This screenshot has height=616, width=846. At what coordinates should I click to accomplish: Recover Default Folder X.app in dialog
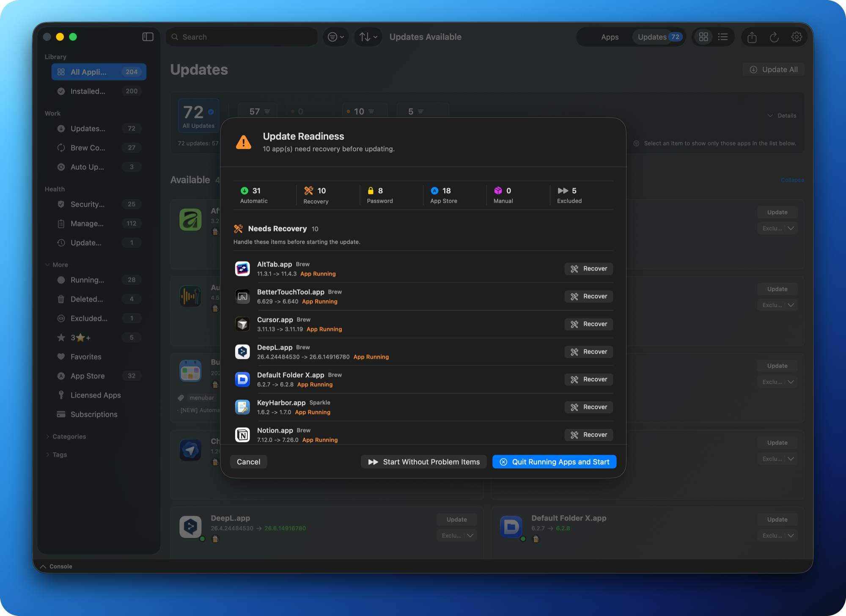pyautogui.click(x=588, y=379)
